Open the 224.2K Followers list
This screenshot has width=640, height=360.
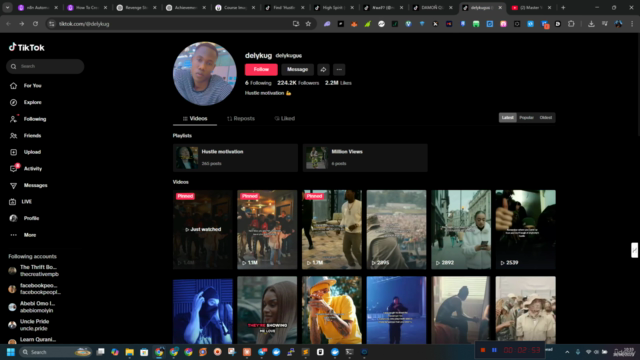(298, 83)
